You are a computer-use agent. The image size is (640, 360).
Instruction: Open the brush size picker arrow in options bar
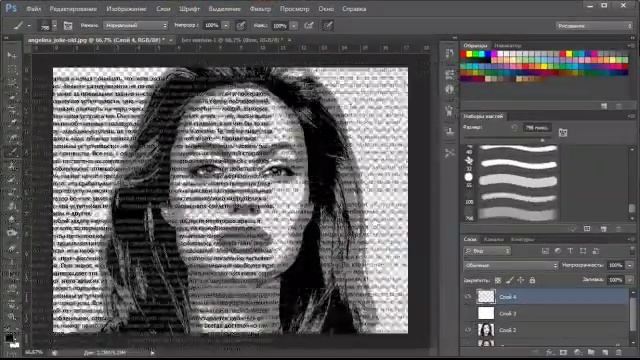pyautogui.click(x=54, y=26)
